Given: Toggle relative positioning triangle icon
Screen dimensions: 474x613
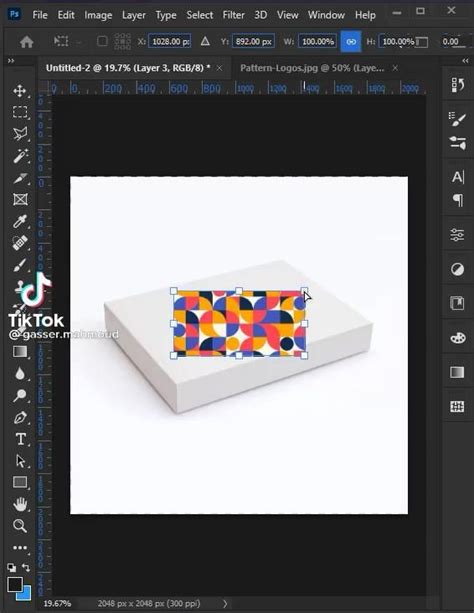Looking at the screenshot, I should click(x=205, y=41).
